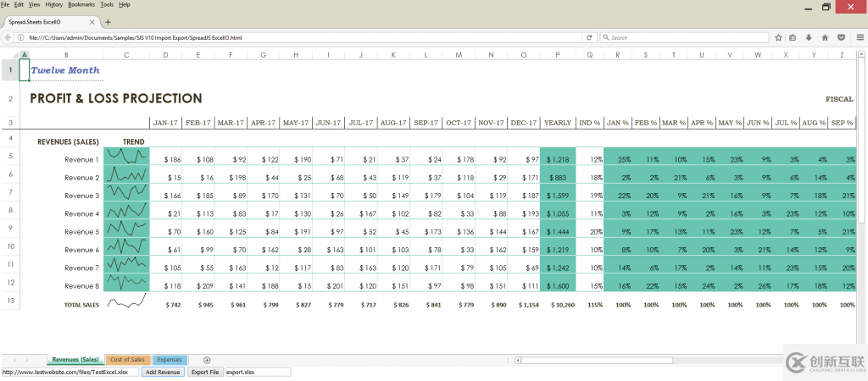Add a new sheet with the plus icon
The width and height of the screenshot is (868, 381).
coord(207,360)
